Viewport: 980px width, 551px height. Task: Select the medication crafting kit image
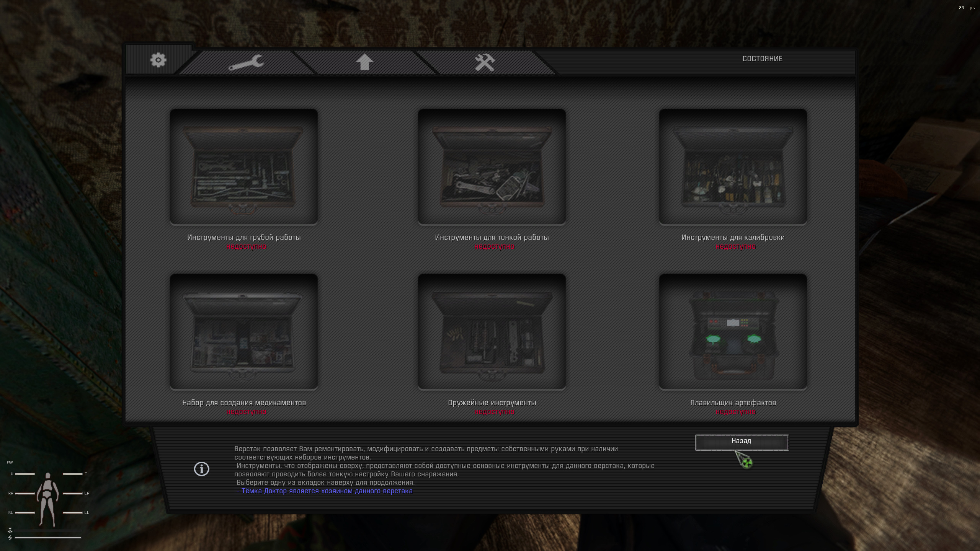pos(244,332)
